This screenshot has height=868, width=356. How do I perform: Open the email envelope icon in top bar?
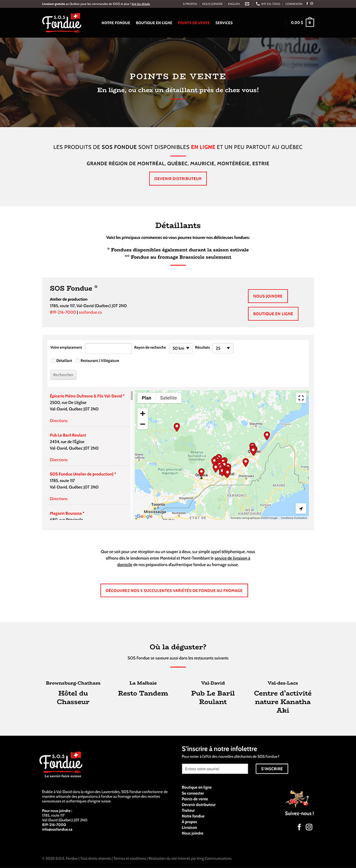point(247,4)
